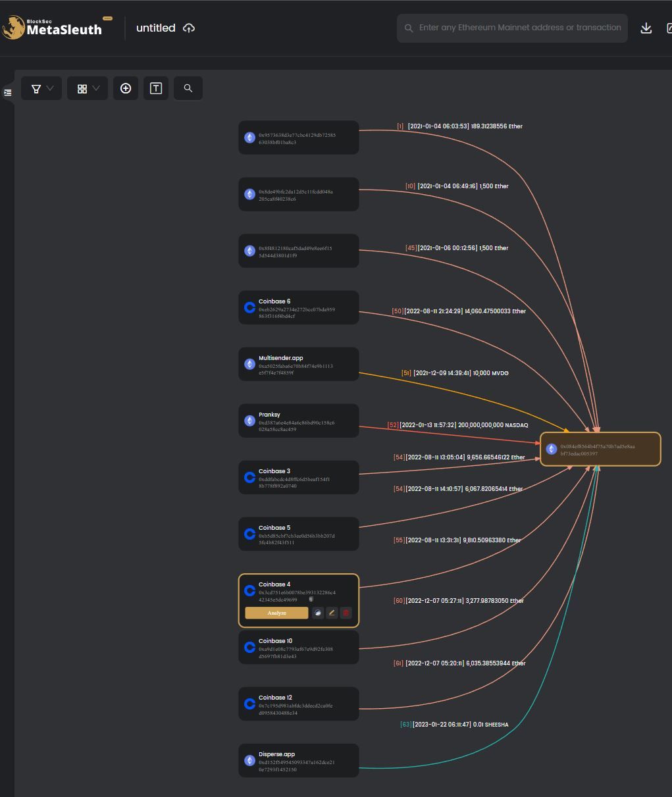The width and height of the screenshot is (672, 797).
Task: Click edge label [52] 200,000,000,000 NASDAQ
Action: point(457,425)
